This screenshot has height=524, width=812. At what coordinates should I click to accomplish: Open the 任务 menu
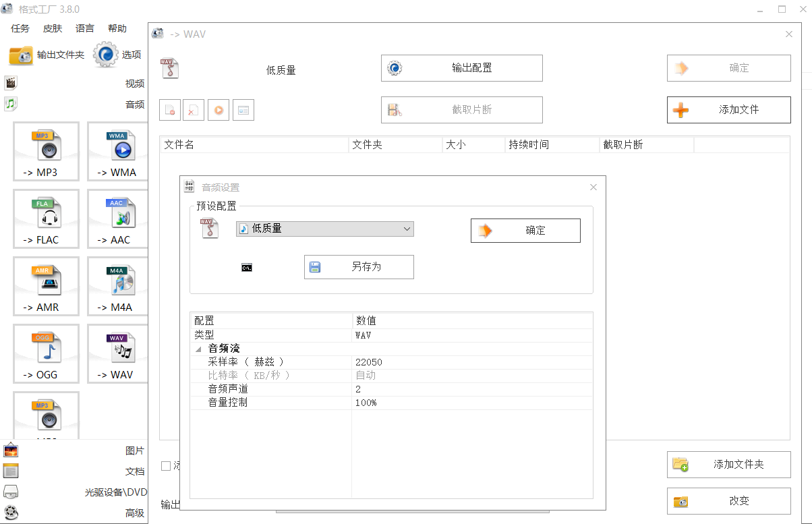[19, 28]
